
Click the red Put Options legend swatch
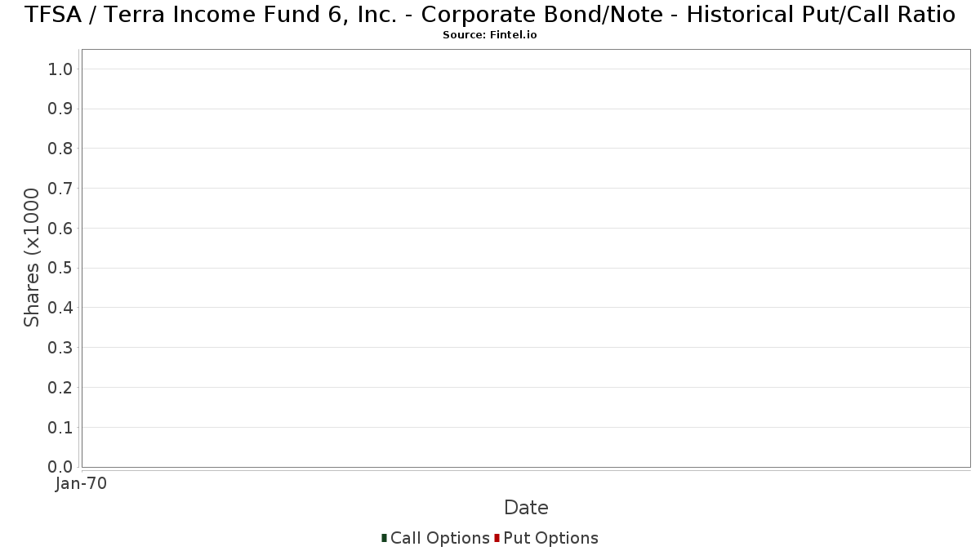point(497,538)
